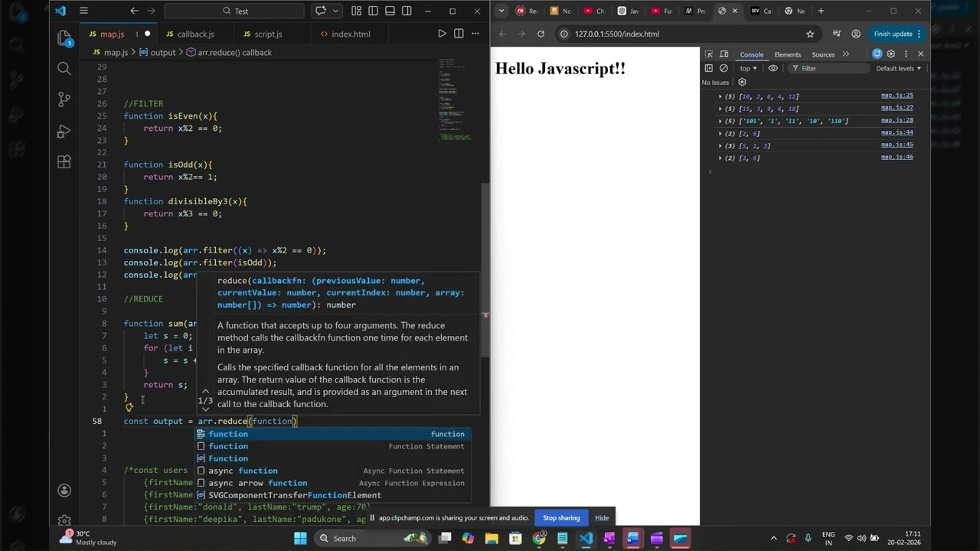
Task: Open the Manage gear in VS Code activity bar
Action: pyautogui.click(x=64, y=521)
